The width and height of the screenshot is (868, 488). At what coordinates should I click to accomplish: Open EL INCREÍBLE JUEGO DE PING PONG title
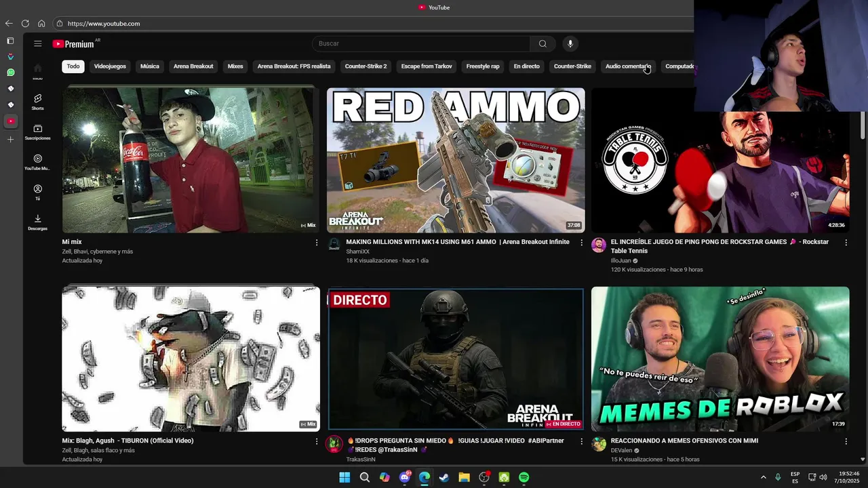coord(719,246)
